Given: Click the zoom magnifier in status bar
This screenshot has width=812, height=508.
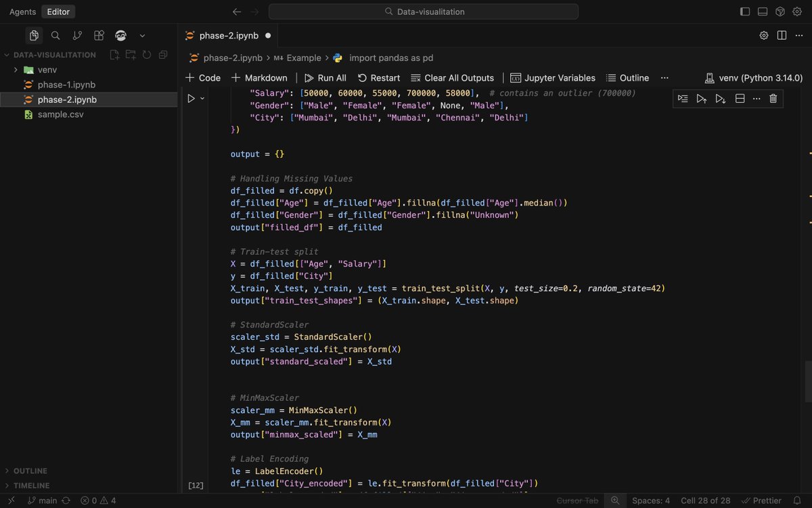Looking at the screenshot, I should pyautogui.click(x=614, y=501).
